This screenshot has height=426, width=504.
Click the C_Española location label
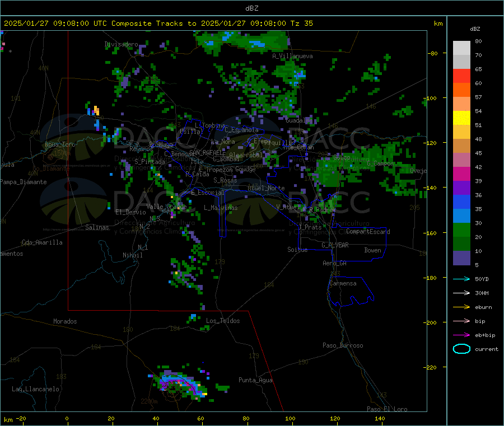[241, 130]
